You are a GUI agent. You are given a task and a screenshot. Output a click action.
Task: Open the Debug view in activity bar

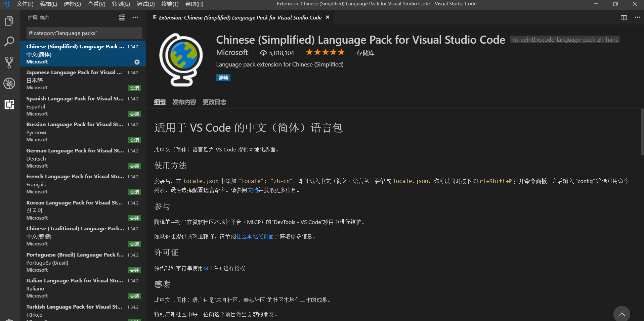[x=9, y=83]
